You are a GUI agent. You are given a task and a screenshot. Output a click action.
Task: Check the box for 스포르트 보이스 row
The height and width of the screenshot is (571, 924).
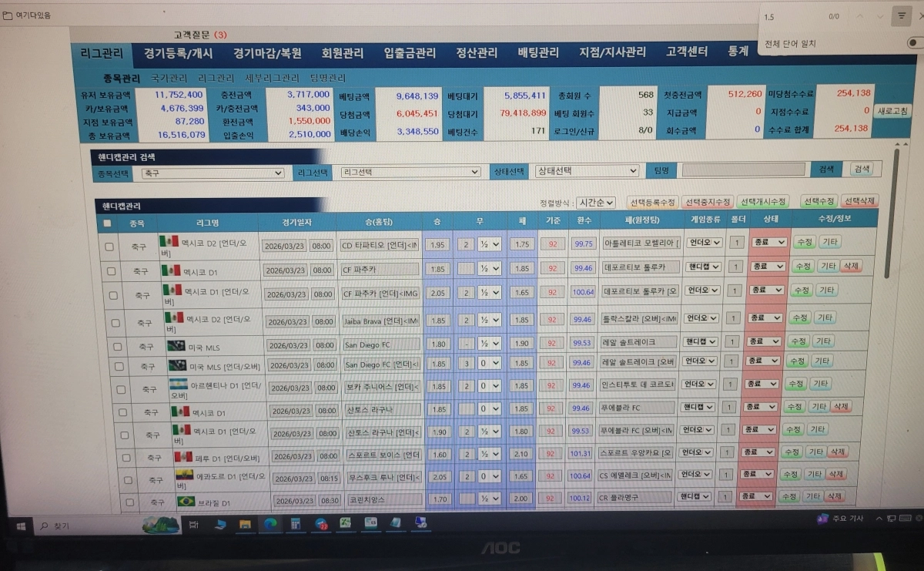pyautogui.click(x=126, y=458)
